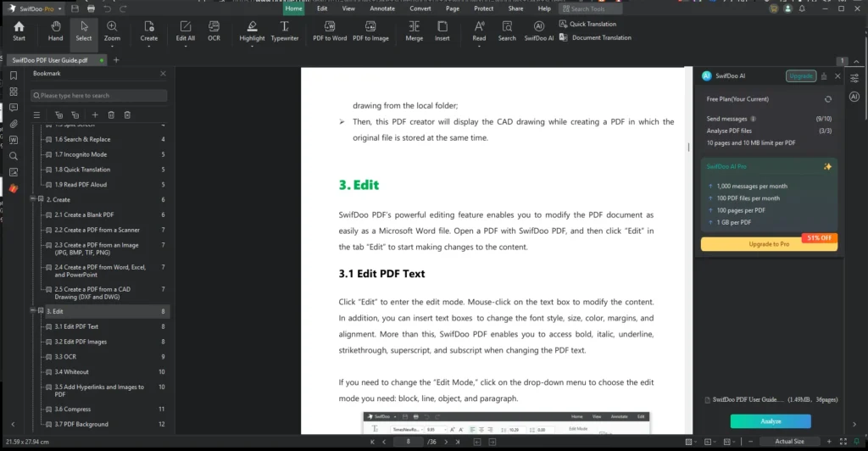Click the Search Tools box
This screenshot has width=868, height=451.
pyautogui.click(x=590, y=8)
